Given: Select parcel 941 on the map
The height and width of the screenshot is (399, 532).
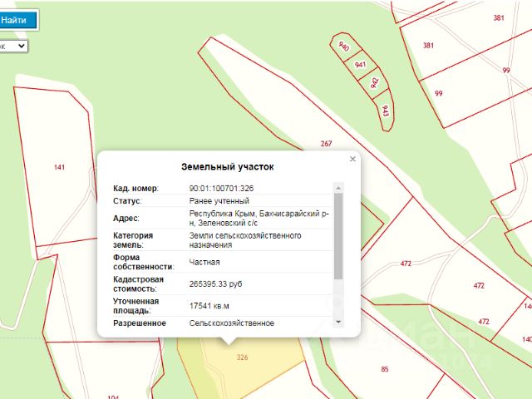Looking at the screenshot, I should (x=360, y=65).
